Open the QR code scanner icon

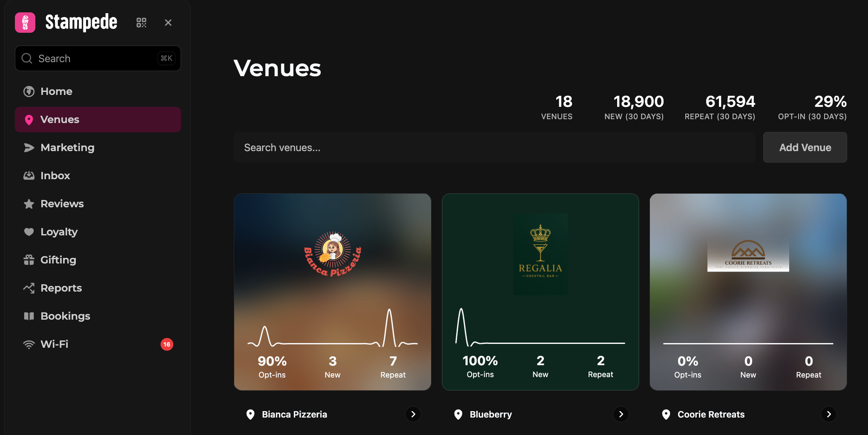point(141,23)
